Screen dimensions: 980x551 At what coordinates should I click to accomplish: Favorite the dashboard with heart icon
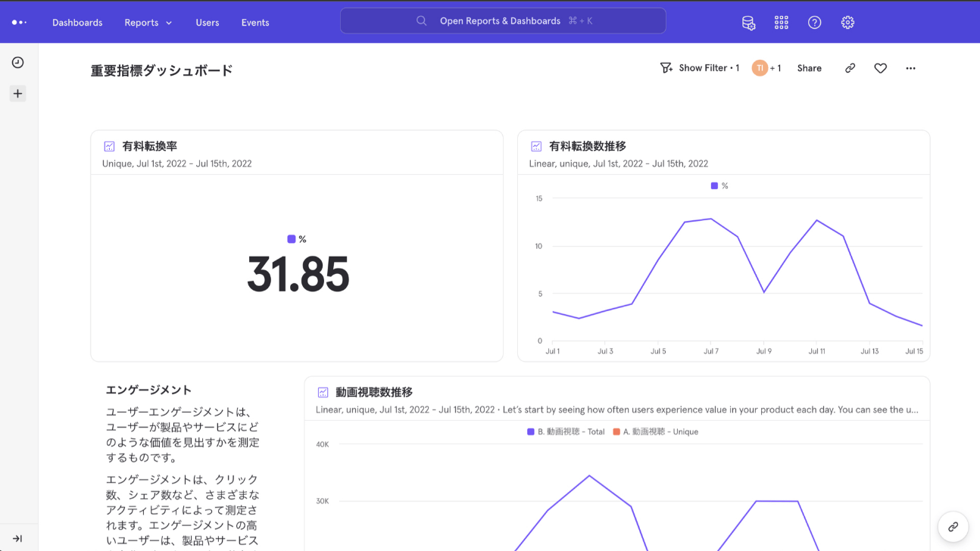coord(880,68)
